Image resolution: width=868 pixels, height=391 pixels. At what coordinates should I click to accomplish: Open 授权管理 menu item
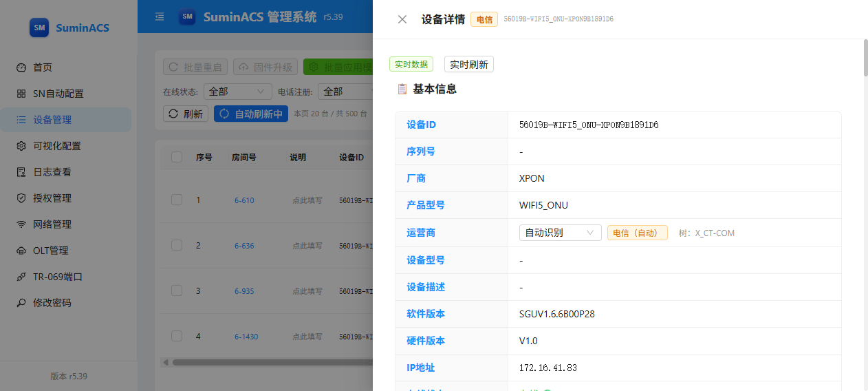(x=66, y=198)
